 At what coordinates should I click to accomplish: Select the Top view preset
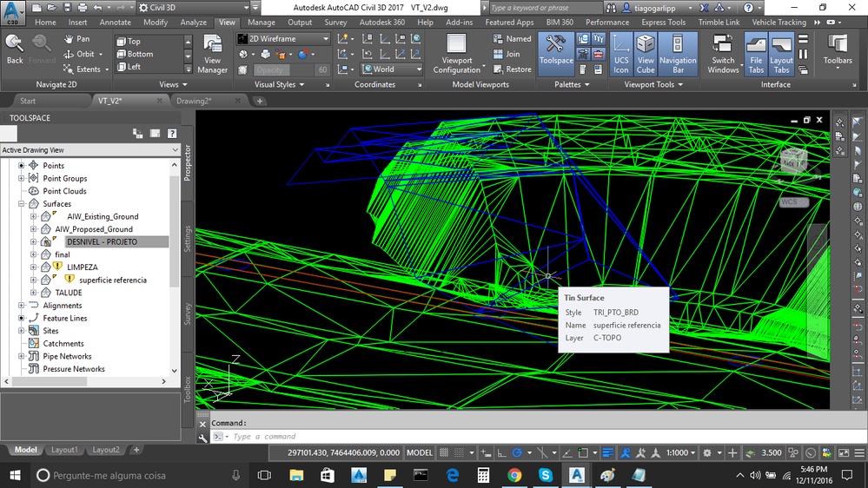pos(129,41)
